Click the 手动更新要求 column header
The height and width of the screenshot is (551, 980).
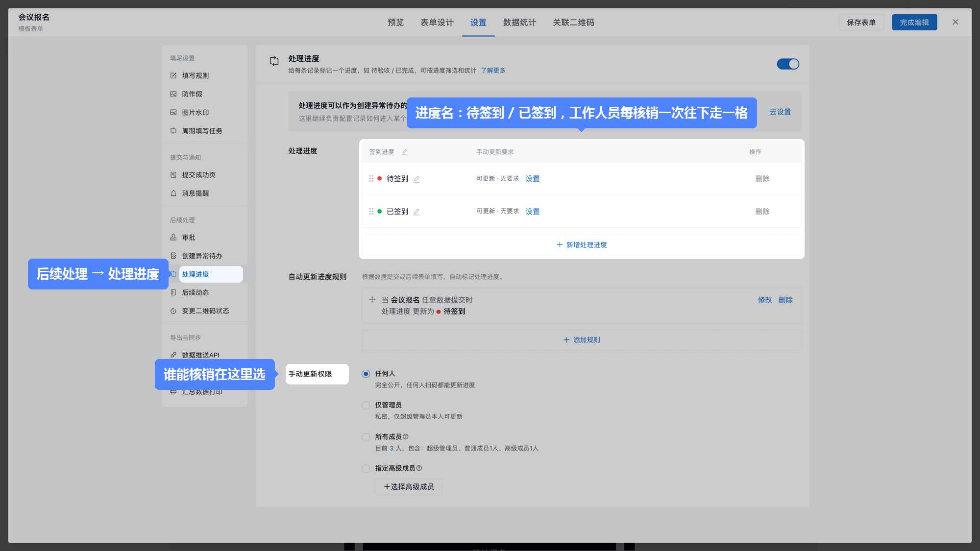[x=495, y=152]
